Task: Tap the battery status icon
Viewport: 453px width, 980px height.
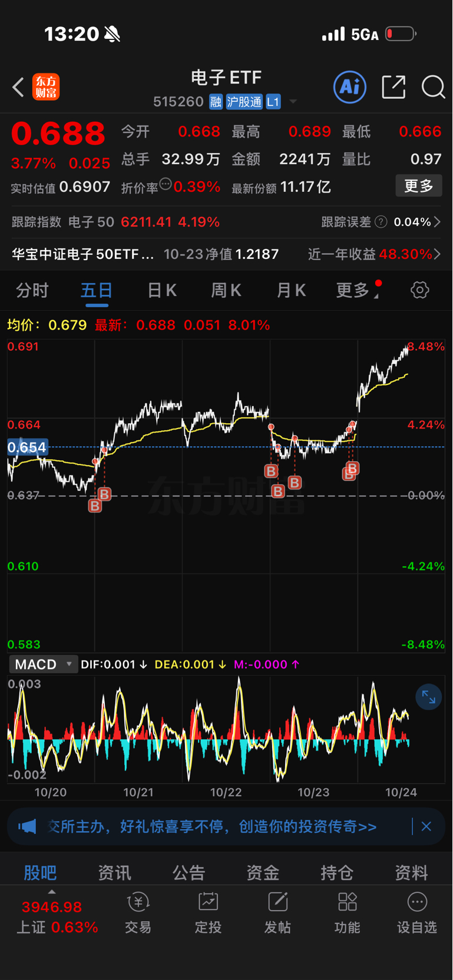Action: tap(401, 34)
